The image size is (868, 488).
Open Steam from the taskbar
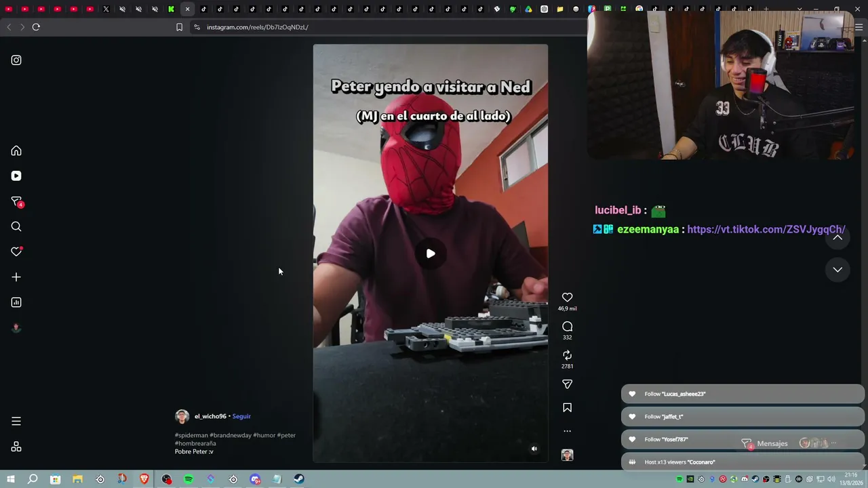point(299,479)
